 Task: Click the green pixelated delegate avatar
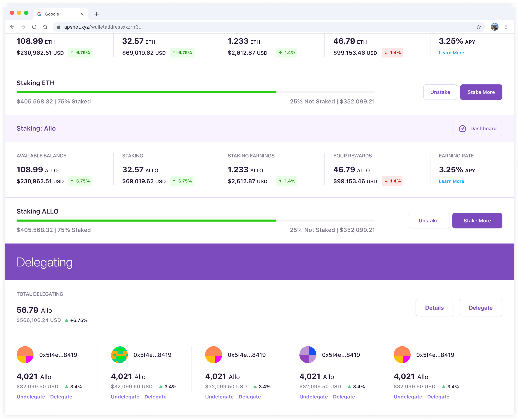click(x=119, y=355)
